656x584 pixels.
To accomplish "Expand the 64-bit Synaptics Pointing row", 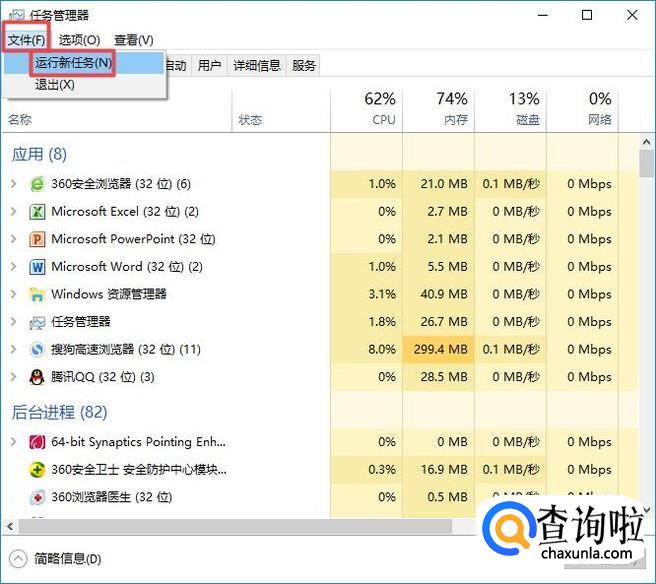I will pos(13,442).
